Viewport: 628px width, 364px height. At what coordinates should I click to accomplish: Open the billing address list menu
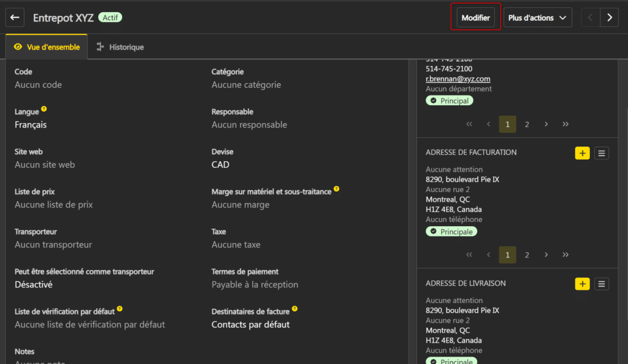click(602, 153)
